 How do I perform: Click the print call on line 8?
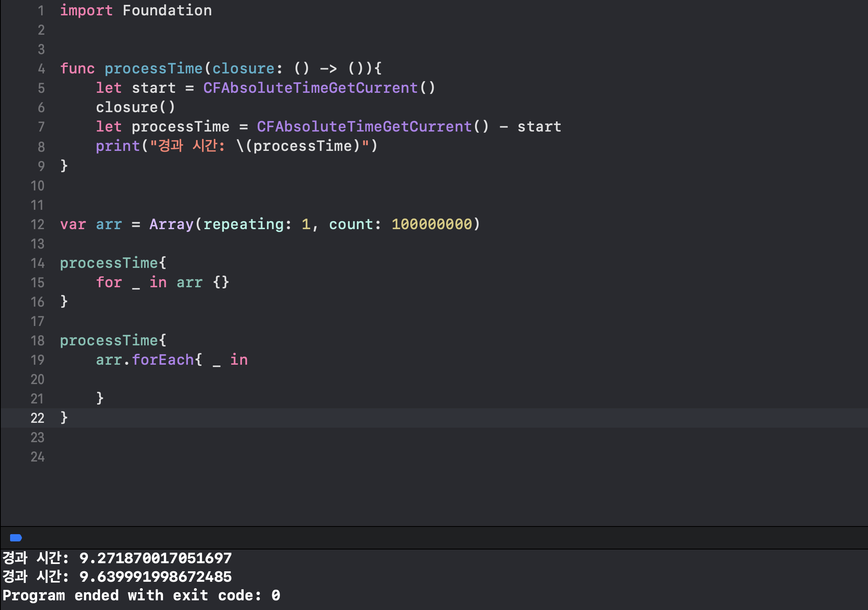(x=117, y=146)
